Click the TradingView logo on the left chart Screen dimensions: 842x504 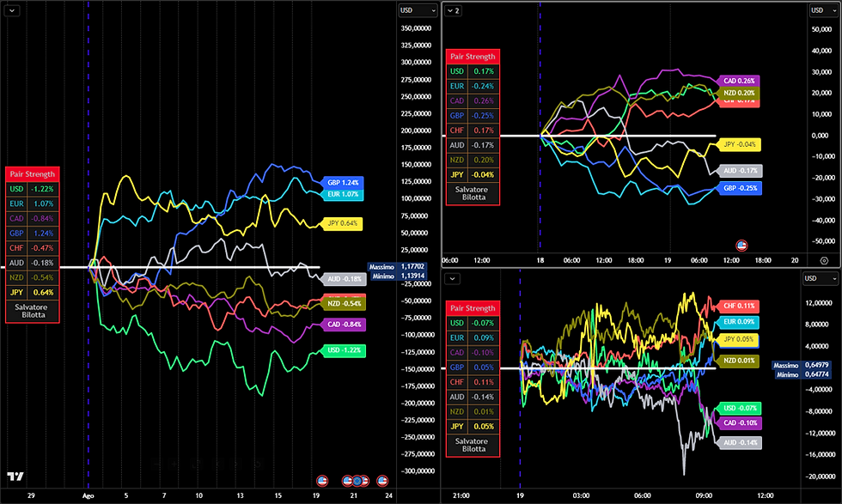click(x=15, y=476)
